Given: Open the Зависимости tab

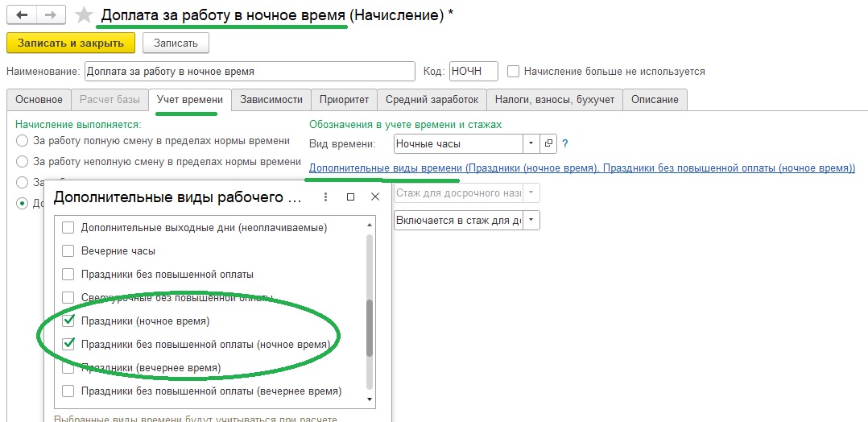Looking at the screenshot, I should (x=271, y=100).
